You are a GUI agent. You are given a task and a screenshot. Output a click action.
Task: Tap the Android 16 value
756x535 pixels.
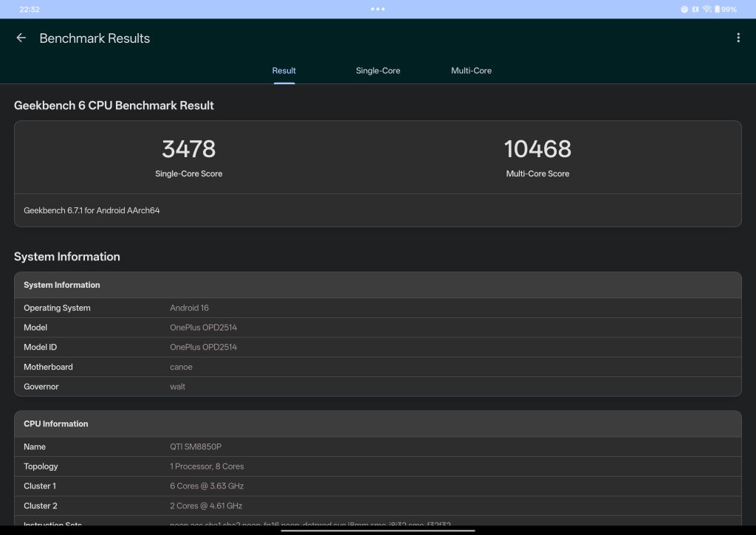pyautogui.click(x=189, y=308)
